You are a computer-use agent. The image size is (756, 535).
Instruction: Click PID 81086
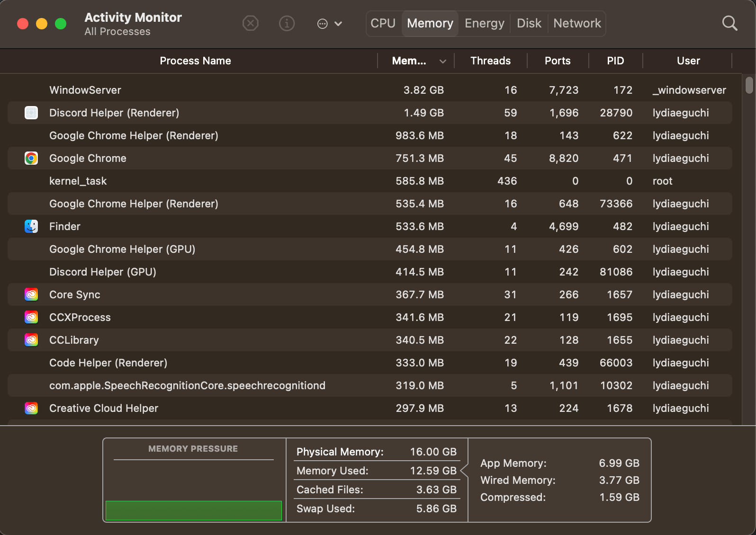[616, 272]
